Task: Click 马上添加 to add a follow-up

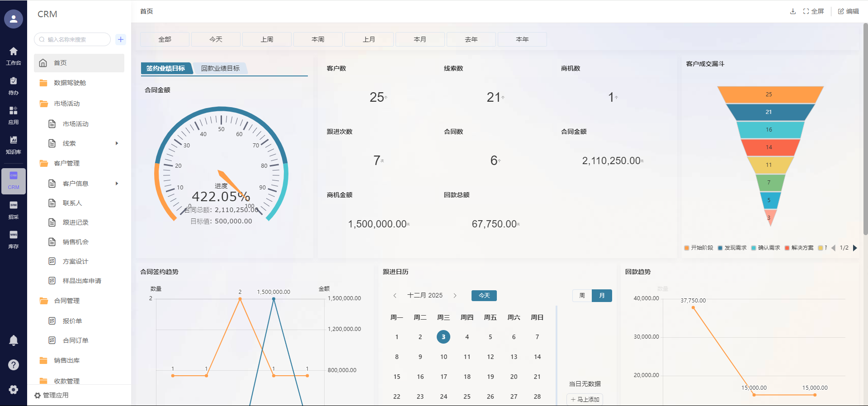Action: pyautogui.click(x=585, y=399)
